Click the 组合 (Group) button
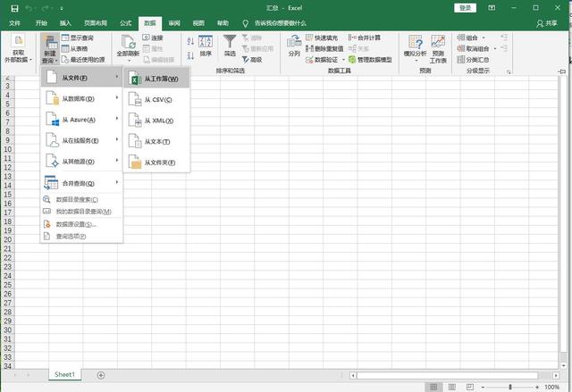572x392 pixels. (467, 38)
